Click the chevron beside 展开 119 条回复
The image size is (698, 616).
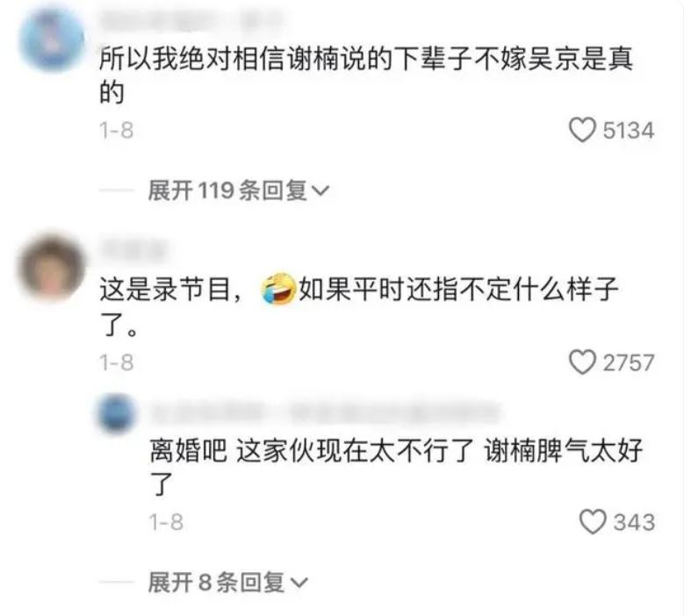click(320, 191)
